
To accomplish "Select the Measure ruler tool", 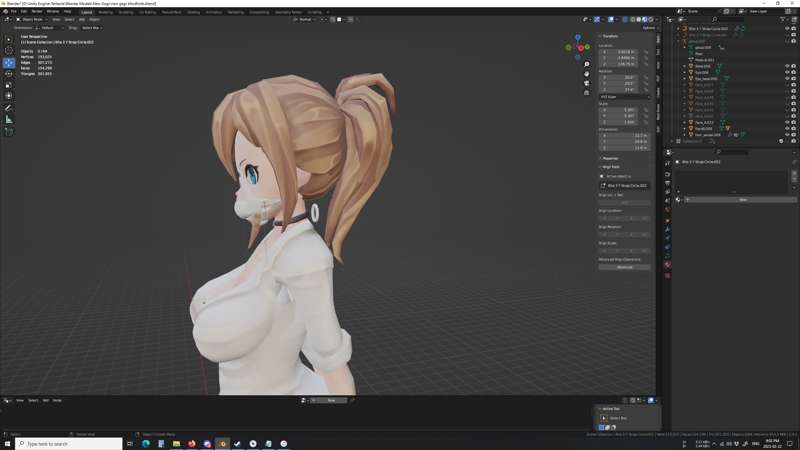I will pos(9,120).
